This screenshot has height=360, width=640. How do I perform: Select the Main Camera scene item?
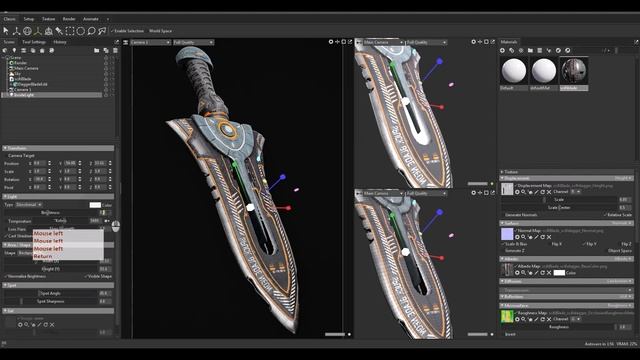[26, 68]
